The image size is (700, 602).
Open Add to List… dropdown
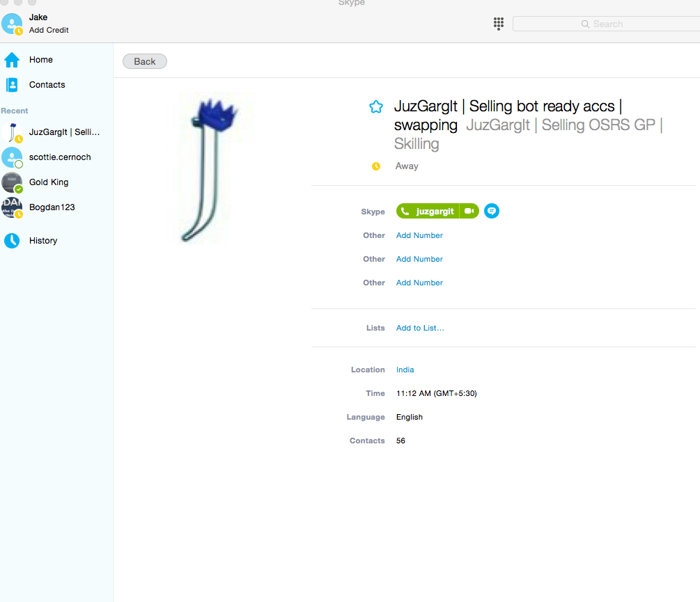[x=420, y=328]
